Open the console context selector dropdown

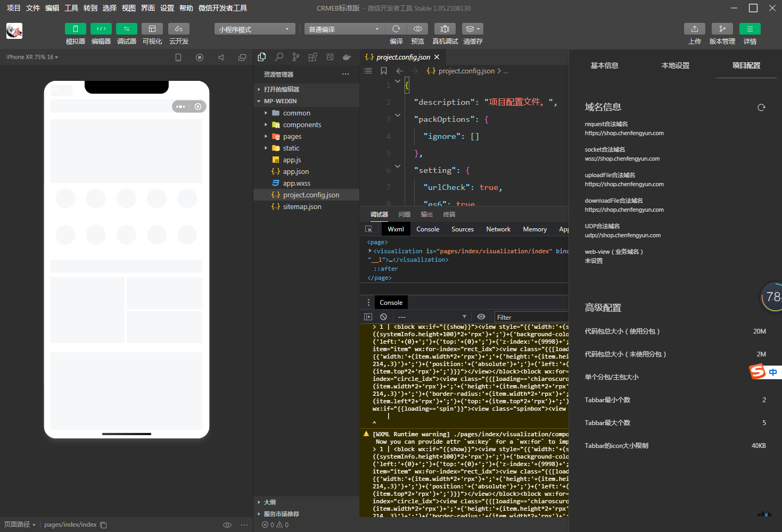pyautogui.click(x=432, y=317)
